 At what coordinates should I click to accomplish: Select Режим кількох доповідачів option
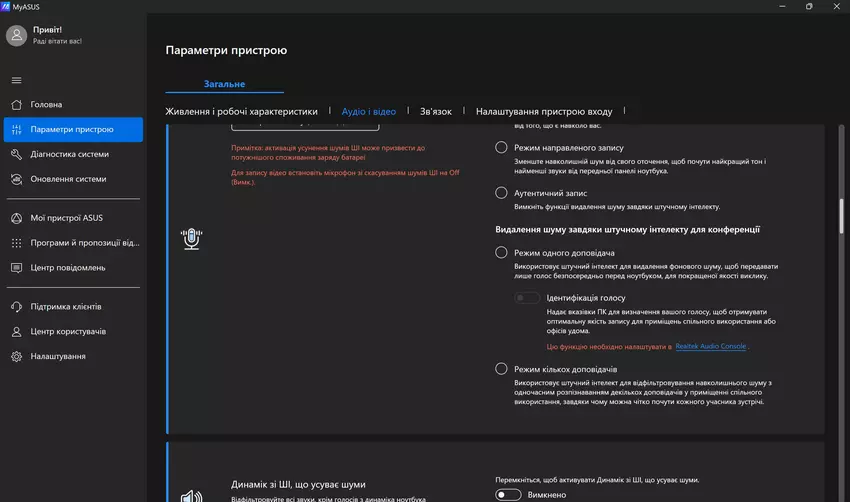(502, 369)
